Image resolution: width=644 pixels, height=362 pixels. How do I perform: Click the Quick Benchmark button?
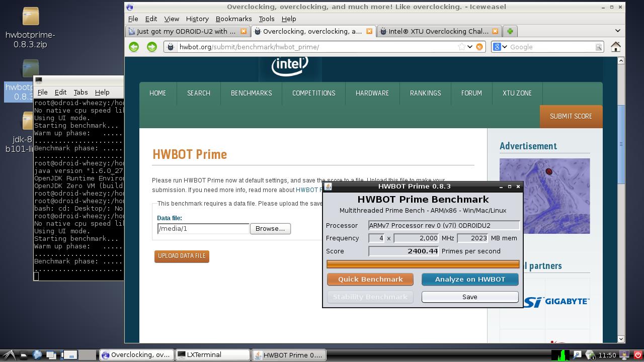pos(370,279)
